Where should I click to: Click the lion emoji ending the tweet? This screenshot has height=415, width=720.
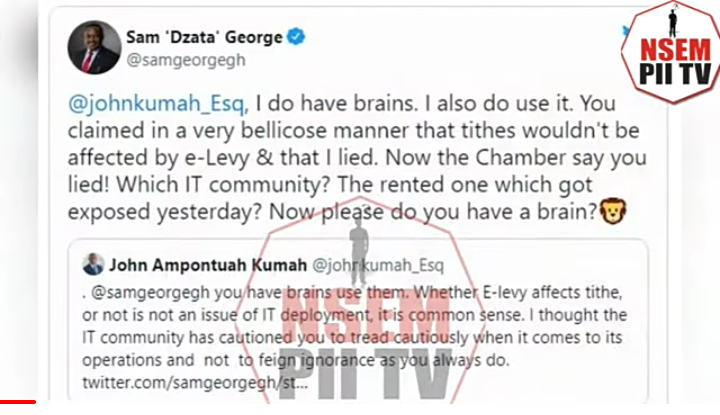[613, 211]
